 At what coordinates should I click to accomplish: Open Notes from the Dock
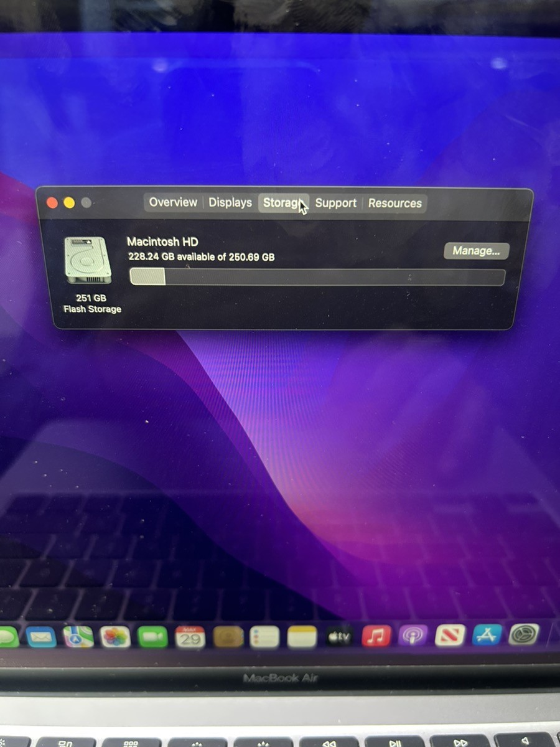tap(302, 637)
